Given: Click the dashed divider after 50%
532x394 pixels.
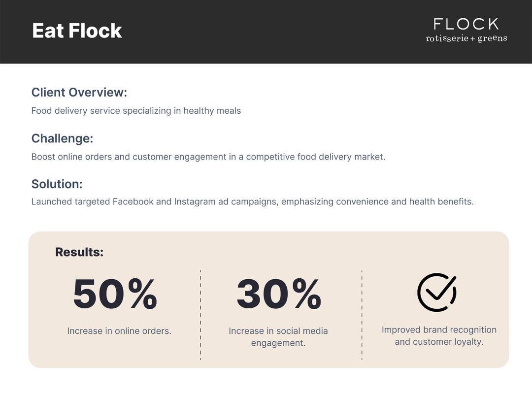Looking at the screenshot, I should pos(200,315).
